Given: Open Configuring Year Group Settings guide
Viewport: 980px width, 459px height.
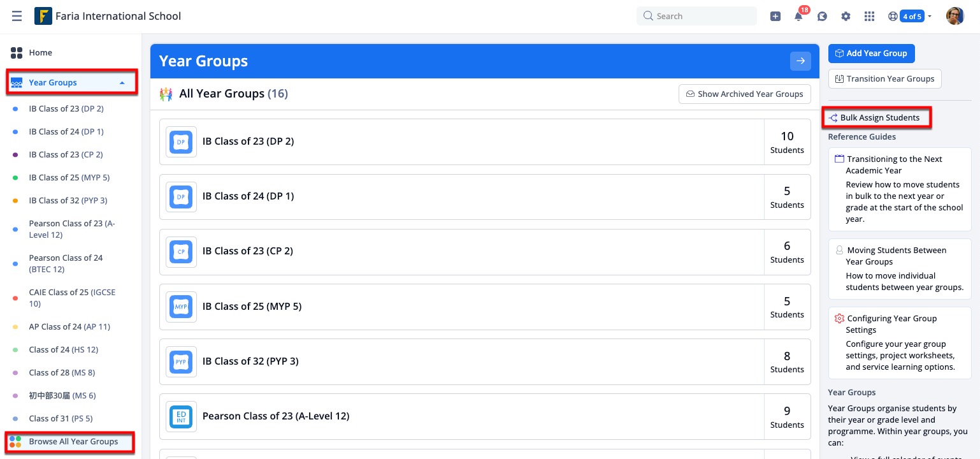Looking at the screenshot, I should tap(900, 342).
